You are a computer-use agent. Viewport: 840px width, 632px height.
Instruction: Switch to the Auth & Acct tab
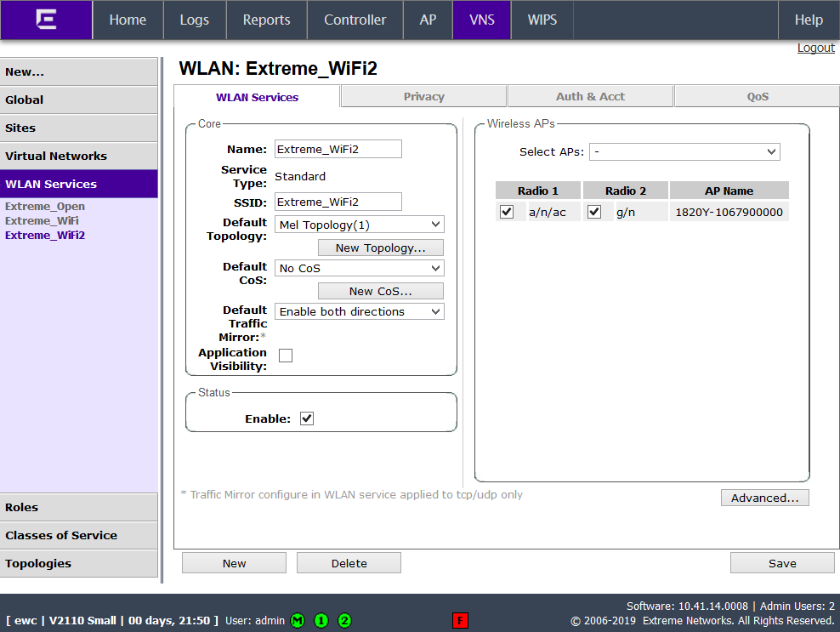point(590,96)
